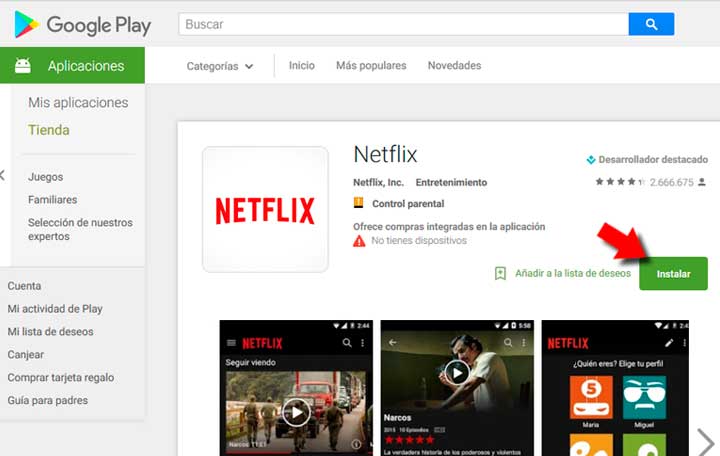
Task: Collapse the sidebar with the left chevron
Action: coord(2,175)
